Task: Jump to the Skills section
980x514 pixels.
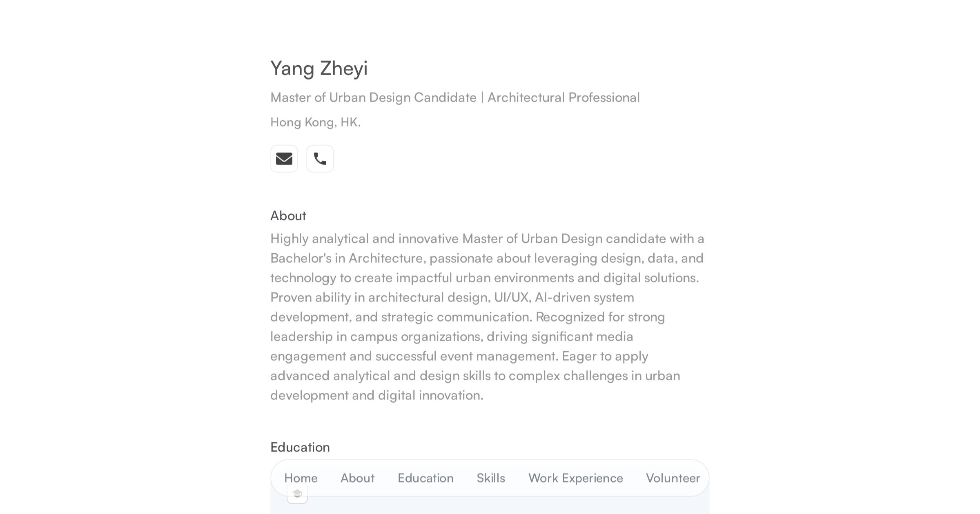Action: pos(490,478)
